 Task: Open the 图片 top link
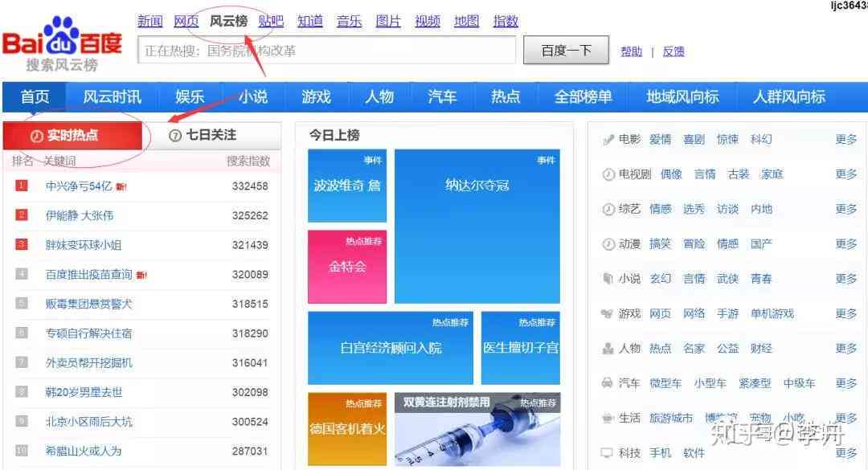[388, 21]
